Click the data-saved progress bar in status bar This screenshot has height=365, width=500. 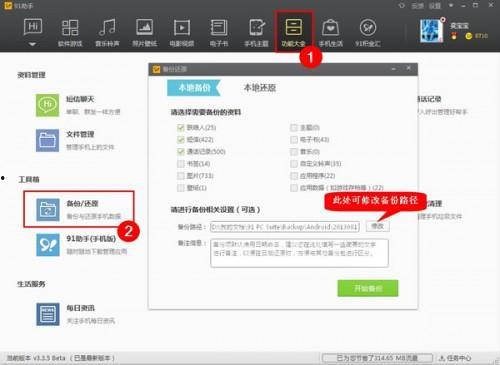(x=377, y=358)
